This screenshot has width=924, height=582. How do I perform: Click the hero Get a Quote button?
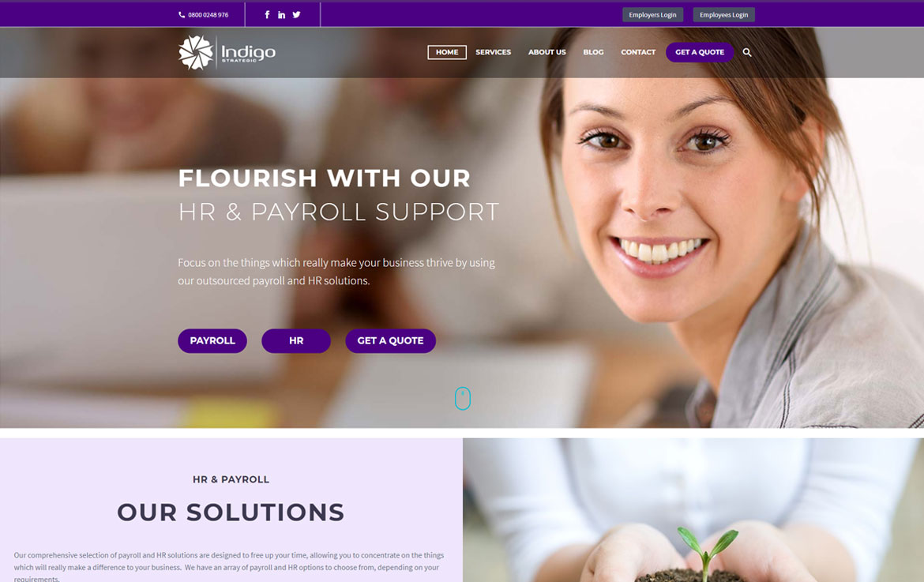click(390, 341)
